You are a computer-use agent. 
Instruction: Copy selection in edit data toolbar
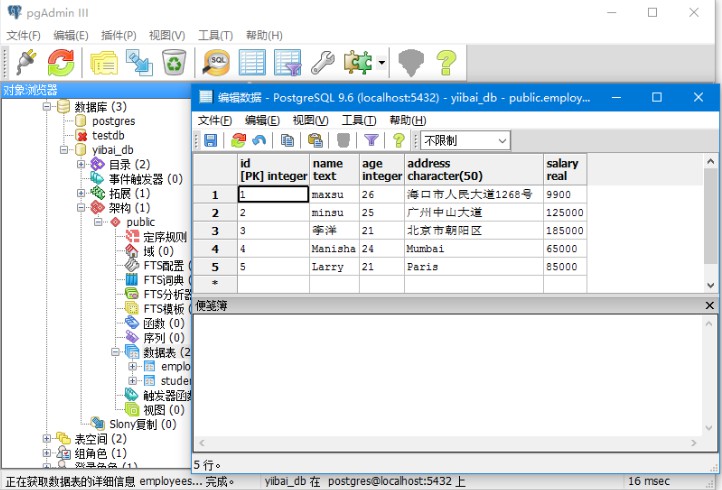coord(287,140)
